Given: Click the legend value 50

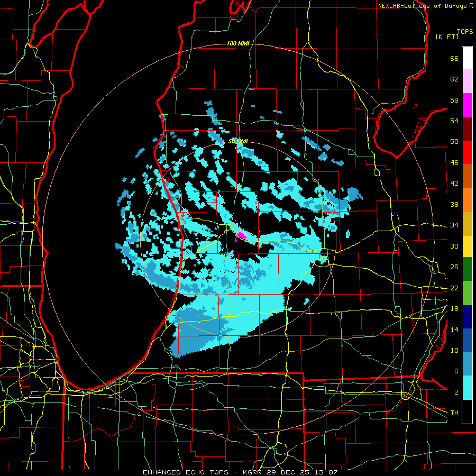Looking at the screenshot, I should (454, 142).
